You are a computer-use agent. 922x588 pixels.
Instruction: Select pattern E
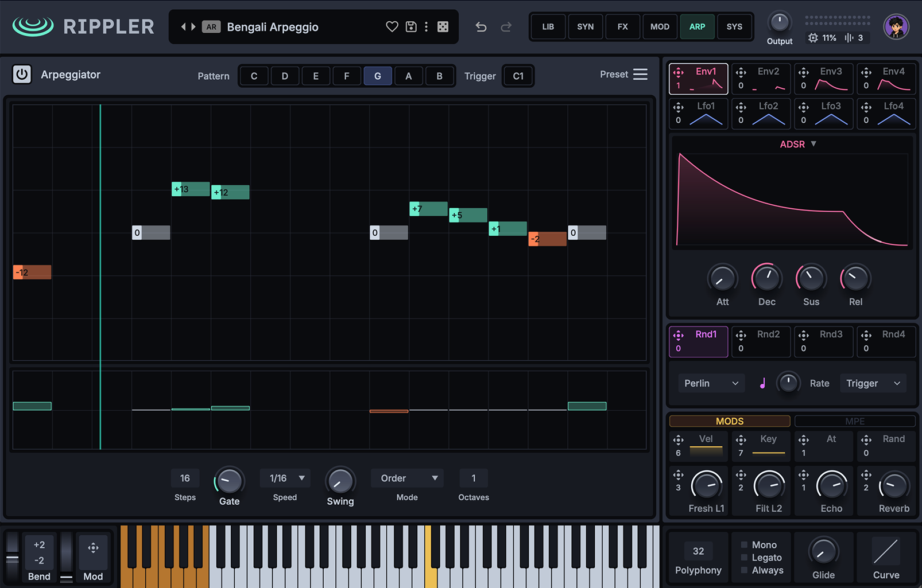pos(316,76)
